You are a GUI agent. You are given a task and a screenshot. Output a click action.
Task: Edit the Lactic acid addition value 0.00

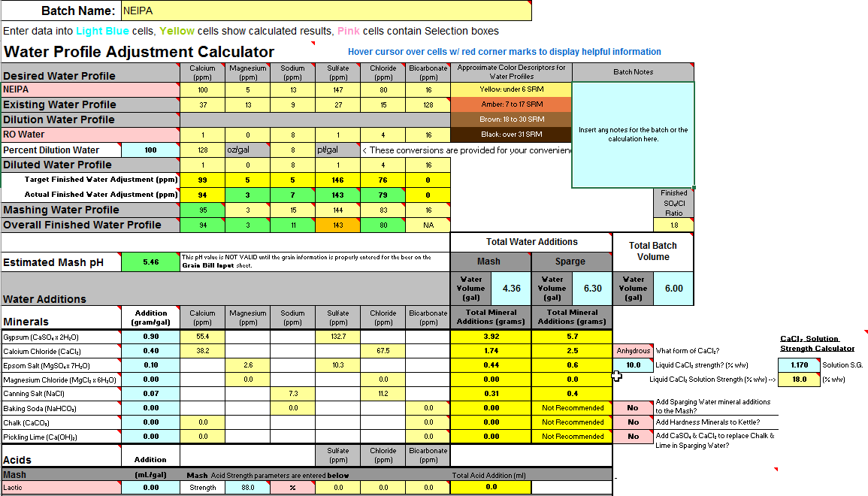(150, 488)
